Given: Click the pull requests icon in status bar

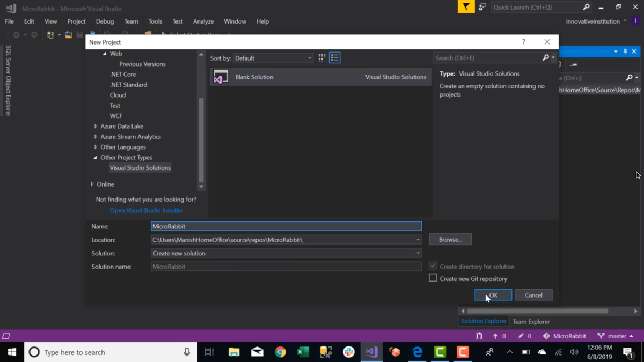Looking at the screenshot, I should (x=479, y=336).
